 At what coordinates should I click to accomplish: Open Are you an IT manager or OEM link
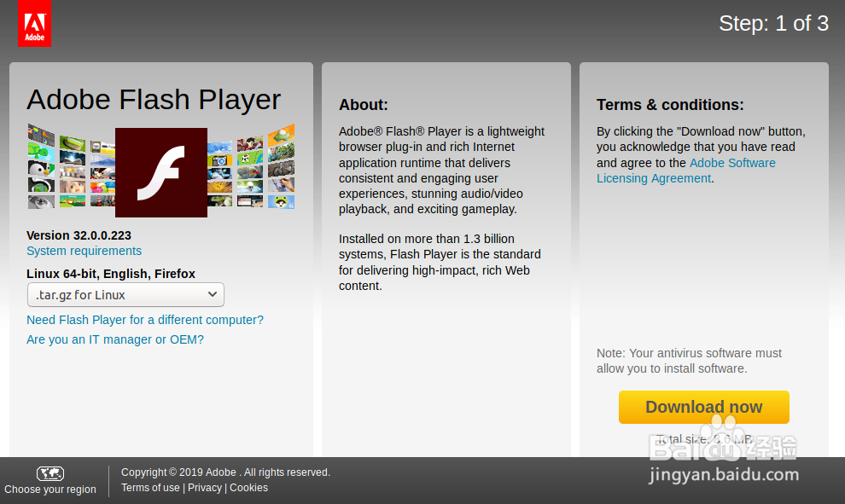click(x=115, y=339)
